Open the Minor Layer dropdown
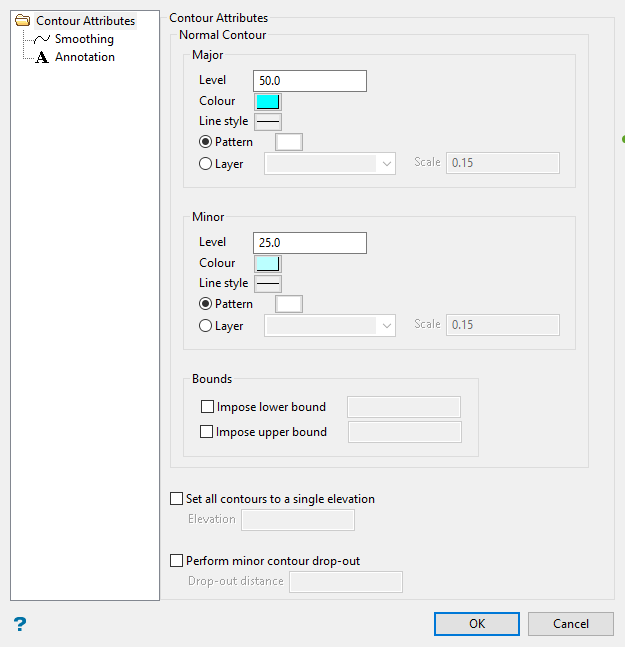The height and width of the screenshot is (647, 625). click(x=330, y=326)
